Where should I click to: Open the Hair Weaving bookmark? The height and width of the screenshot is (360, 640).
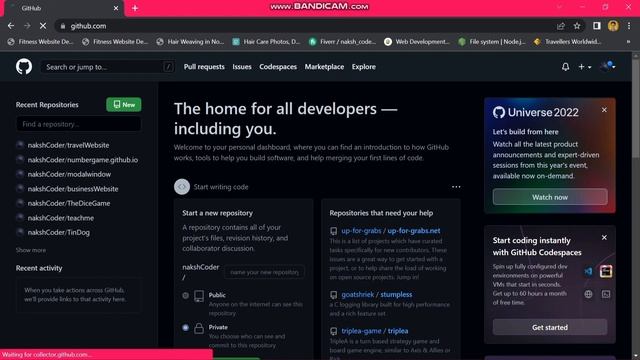(190, 42)
